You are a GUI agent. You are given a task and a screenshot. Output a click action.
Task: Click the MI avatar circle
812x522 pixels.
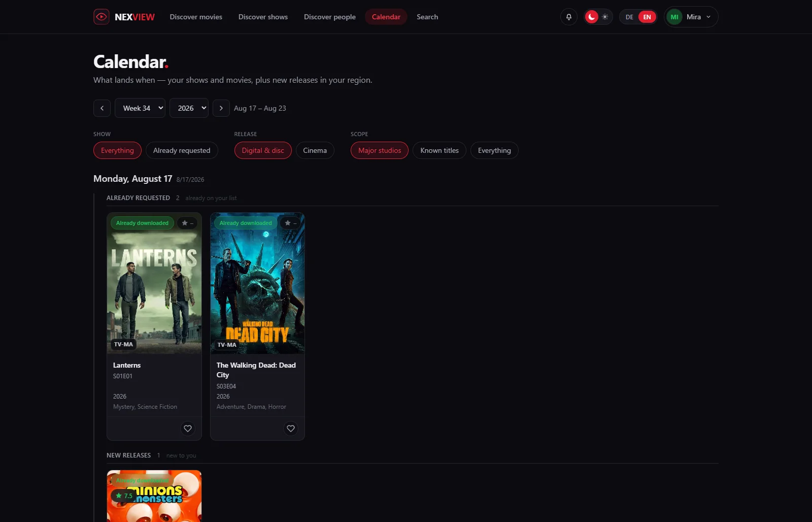(x=674, y=17)
